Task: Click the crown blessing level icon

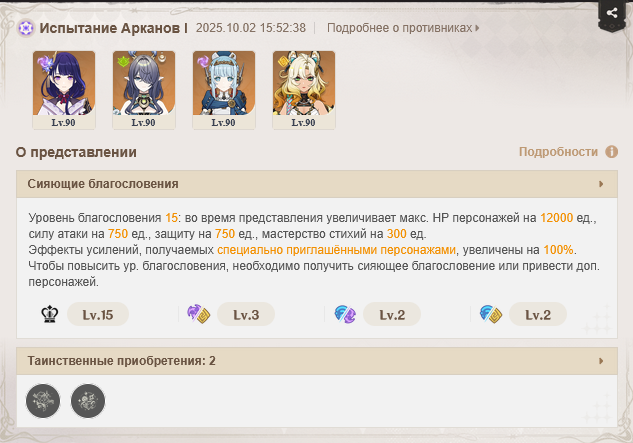Action: 50,314
